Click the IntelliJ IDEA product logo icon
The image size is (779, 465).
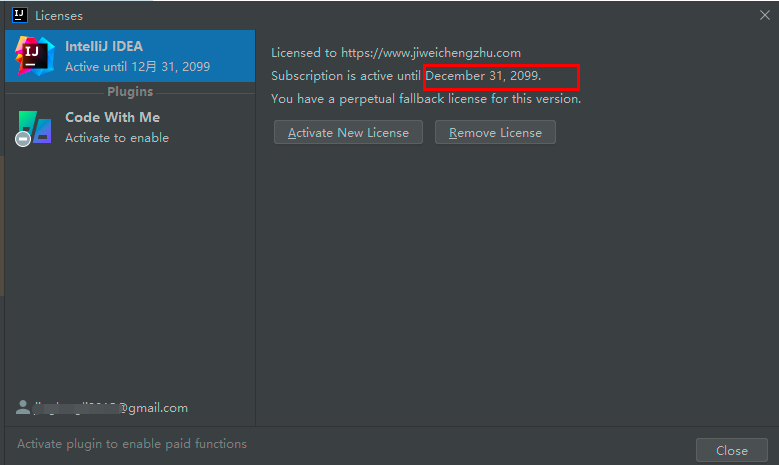coord(34,56)
